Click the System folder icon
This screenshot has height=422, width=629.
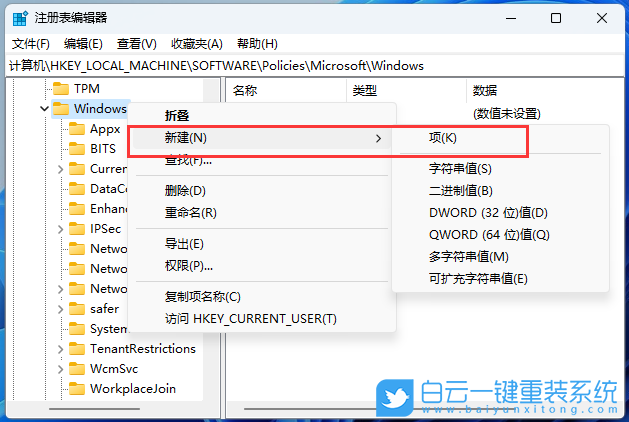77,329
